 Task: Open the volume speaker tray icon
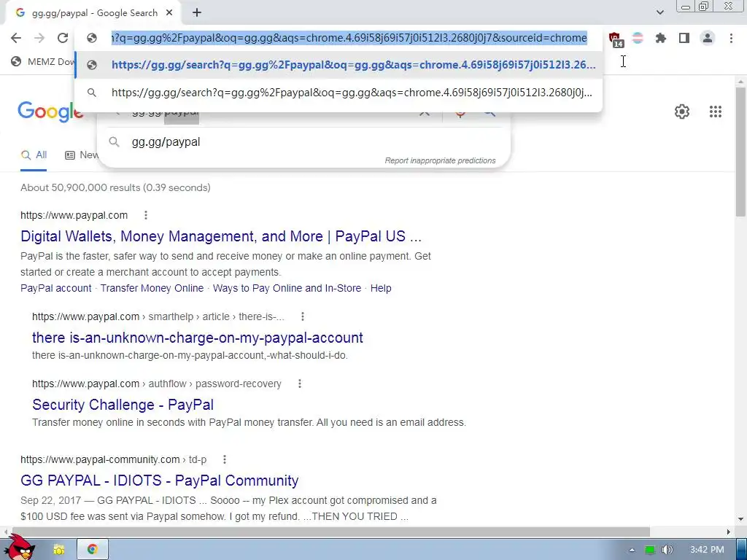click(667, 550)
